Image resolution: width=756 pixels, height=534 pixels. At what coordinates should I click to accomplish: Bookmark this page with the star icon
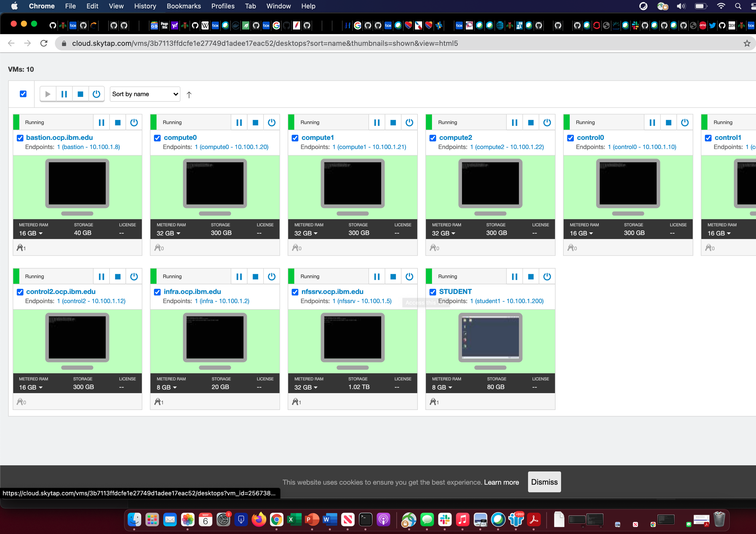(747, 44)
